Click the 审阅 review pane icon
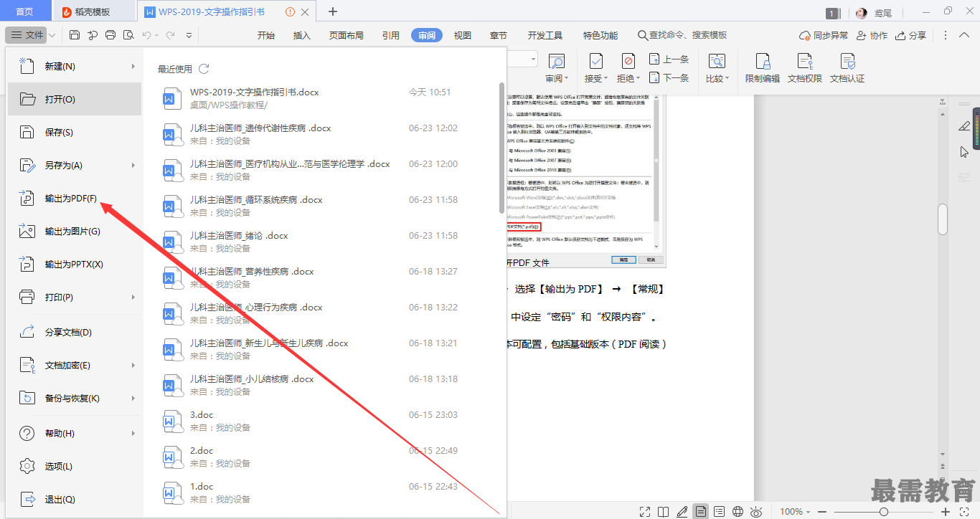This screenshot has height=519, width=980. point(556,62)
